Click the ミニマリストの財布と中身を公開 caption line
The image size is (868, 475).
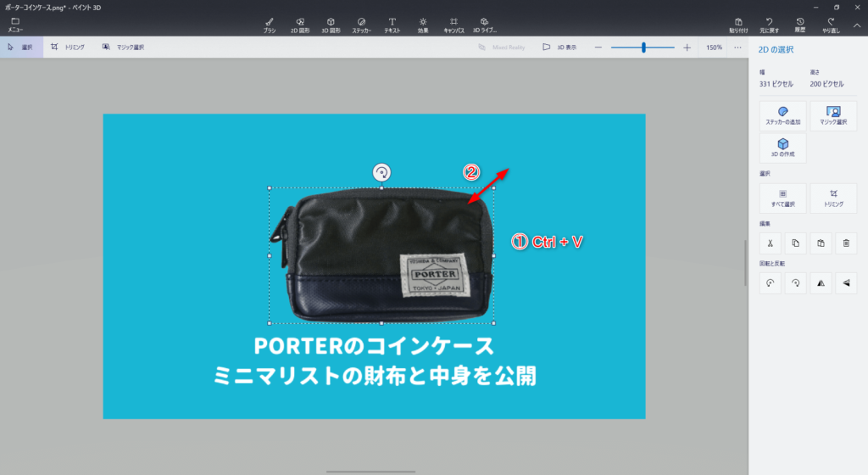point(375,376)
